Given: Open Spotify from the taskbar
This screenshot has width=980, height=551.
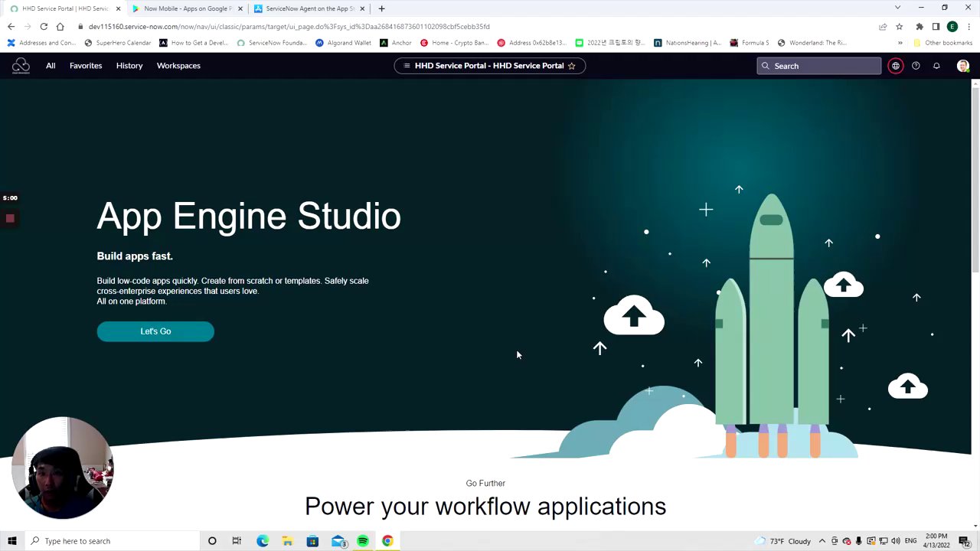Looking at the screenshot, I should tap(363, 541).
